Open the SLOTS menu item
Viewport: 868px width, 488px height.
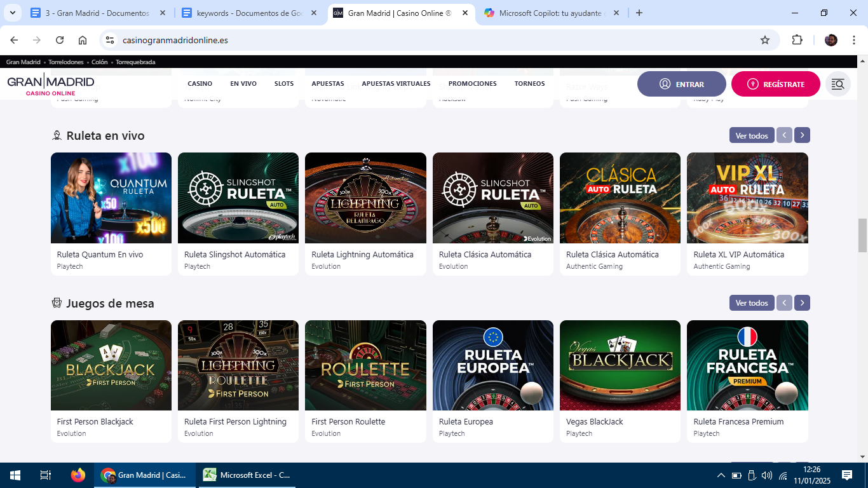click(284, 84)
